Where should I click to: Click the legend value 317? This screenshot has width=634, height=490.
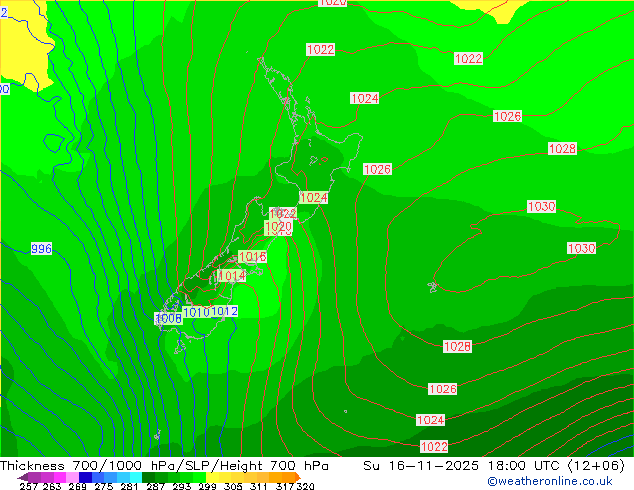pyautogui.click(x=285, y=486)
